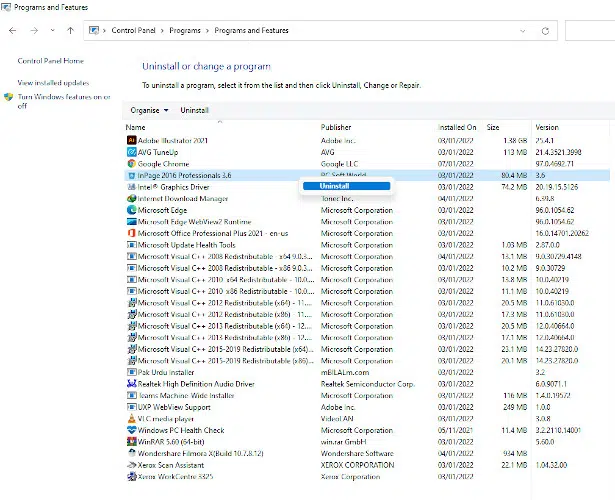Sort by the Installed On column header
Screen dimensions: 615x500
(x=457, y=127)
